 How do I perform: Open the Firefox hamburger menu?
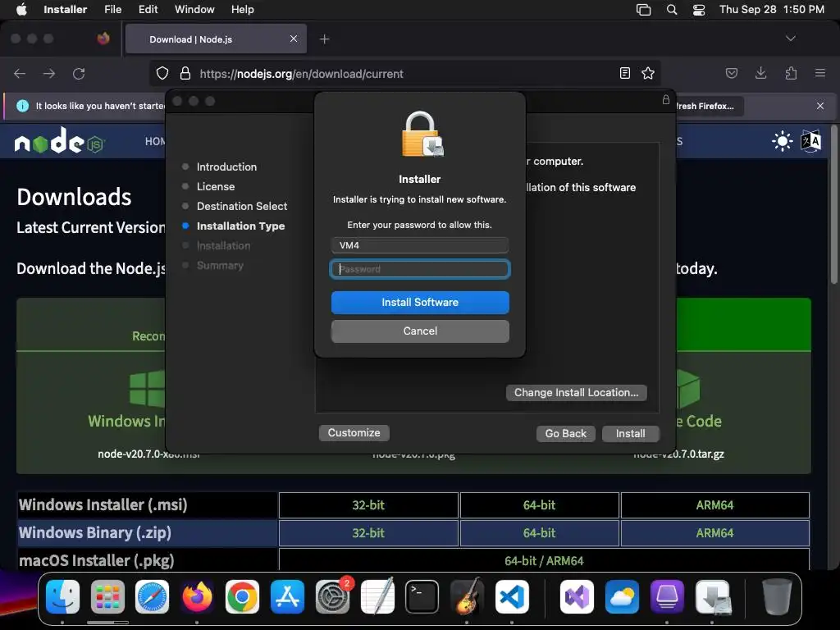[x=820, y=73]
